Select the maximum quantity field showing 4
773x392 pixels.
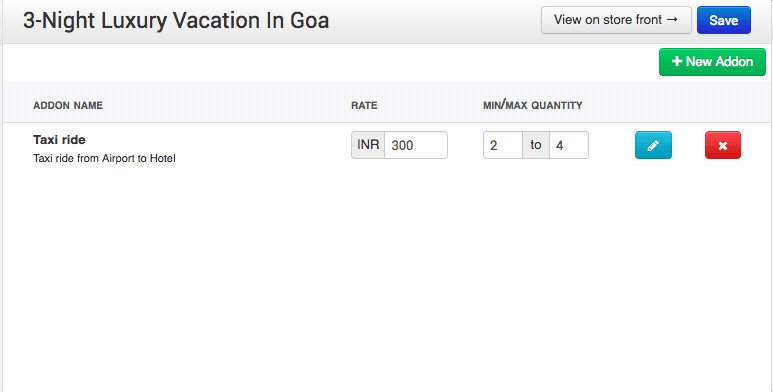pos(569,145)
